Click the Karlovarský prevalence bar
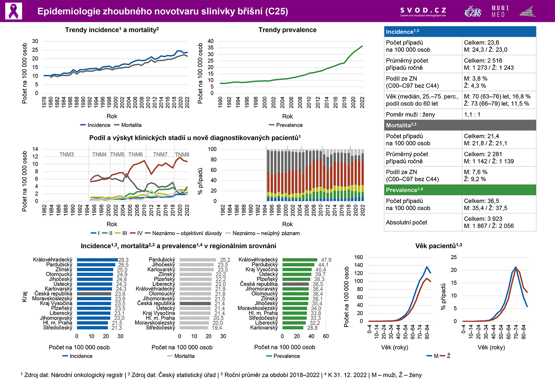Image resolution: width=555 pixels, height=392 pixels. click(x=293, y=328)
